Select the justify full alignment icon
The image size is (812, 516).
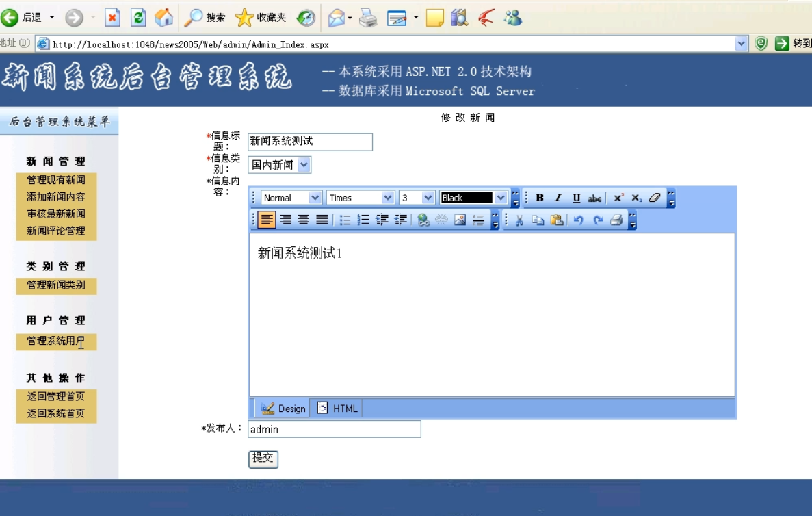(x=322, y=220)
